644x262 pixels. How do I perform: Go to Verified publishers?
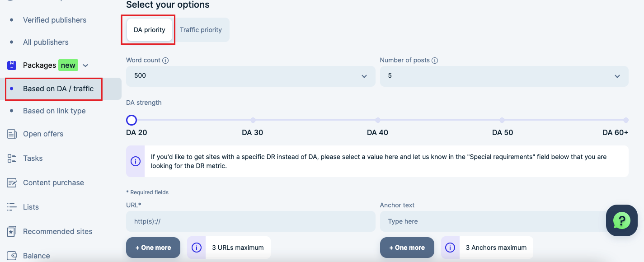(x=55, y=20)
